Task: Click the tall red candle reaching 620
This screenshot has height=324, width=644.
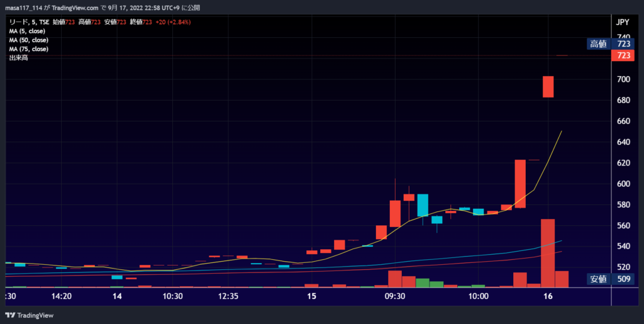Action: pos(520,184)
